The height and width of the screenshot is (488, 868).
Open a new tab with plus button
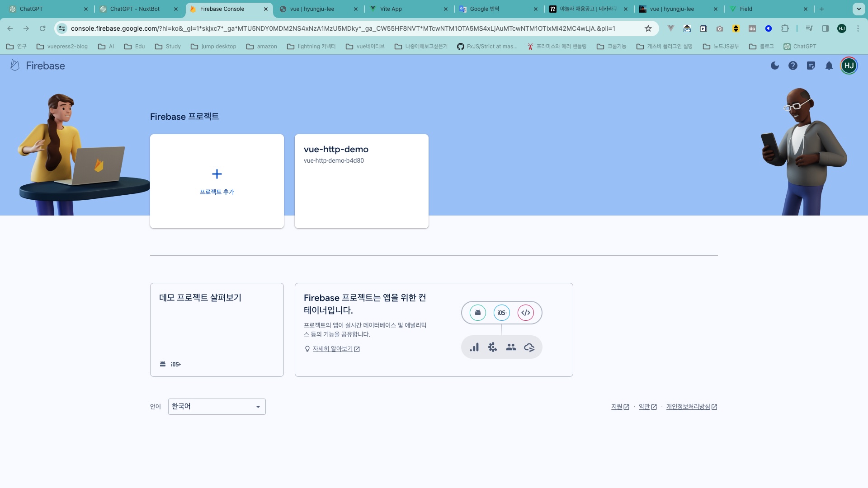tap(822, 9)
